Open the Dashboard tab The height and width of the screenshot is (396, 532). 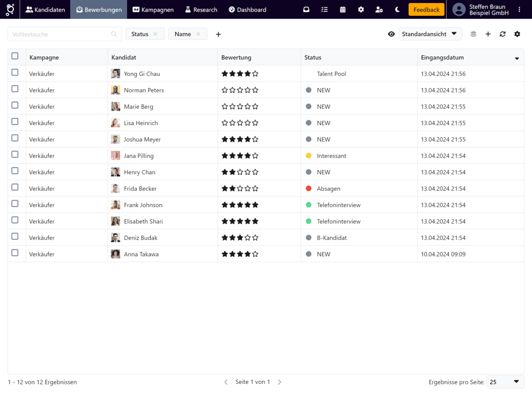pyautogui.click(x=247, y=10)
